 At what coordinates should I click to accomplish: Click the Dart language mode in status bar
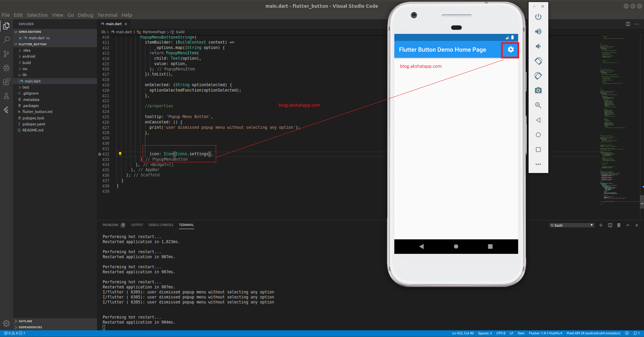point(521,333)
